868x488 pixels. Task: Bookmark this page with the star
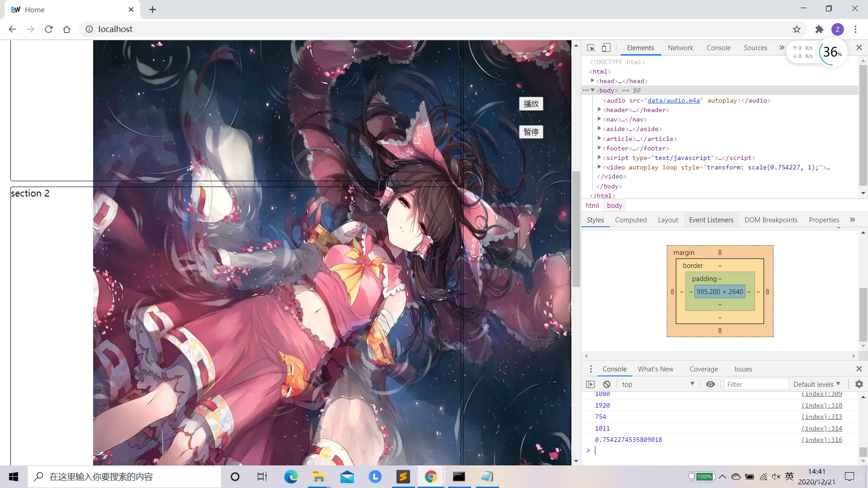point(797,29)
